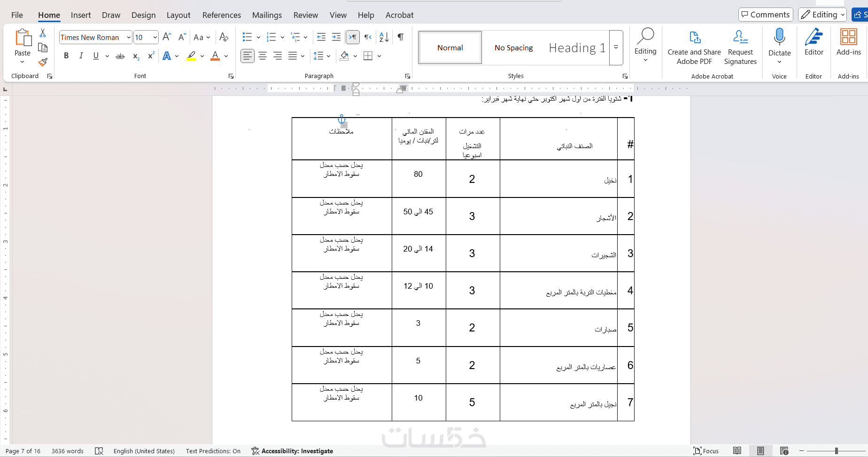The image size is (868, 457).
Task: Open the File menu
Action: click(17, 15)
